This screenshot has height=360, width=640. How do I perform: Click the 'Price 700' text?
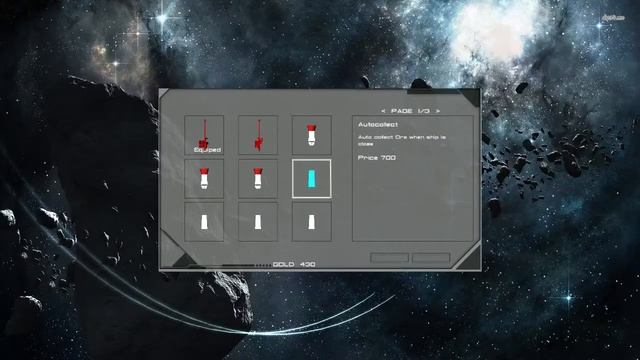click(x=377, y=158)
